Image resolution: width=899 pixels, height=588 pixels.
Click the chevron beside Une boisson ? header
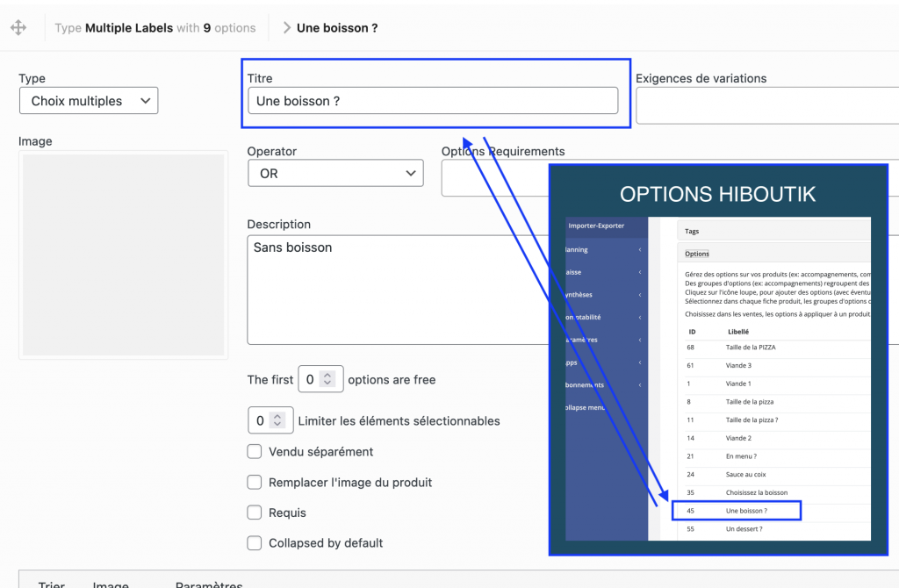point(286,28)
